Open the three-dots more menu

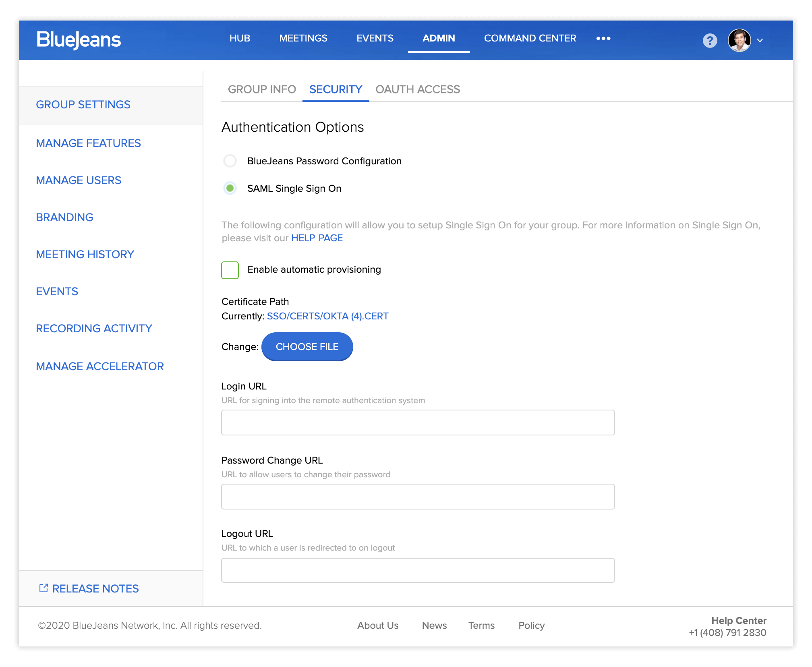coord(603,38)
